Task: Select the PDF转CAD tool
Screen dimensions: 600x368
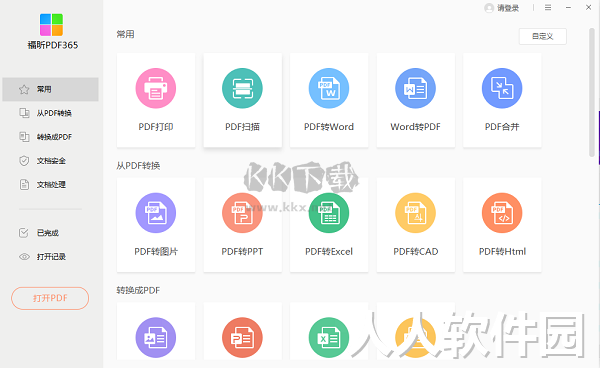Action: pyautogui.click(x=416, y=225)
